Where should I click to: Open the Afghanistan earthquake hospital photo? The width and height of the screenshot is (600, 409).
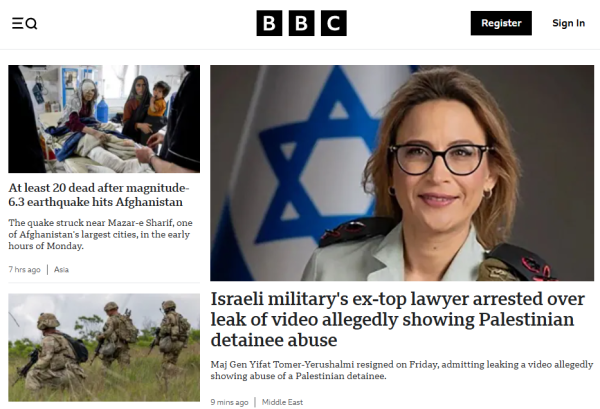point(104,119)
